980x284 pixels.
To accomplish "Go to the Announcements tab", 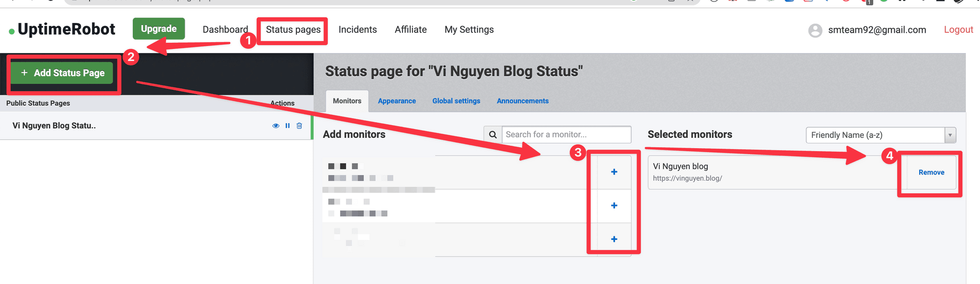I will coord(522,101).
